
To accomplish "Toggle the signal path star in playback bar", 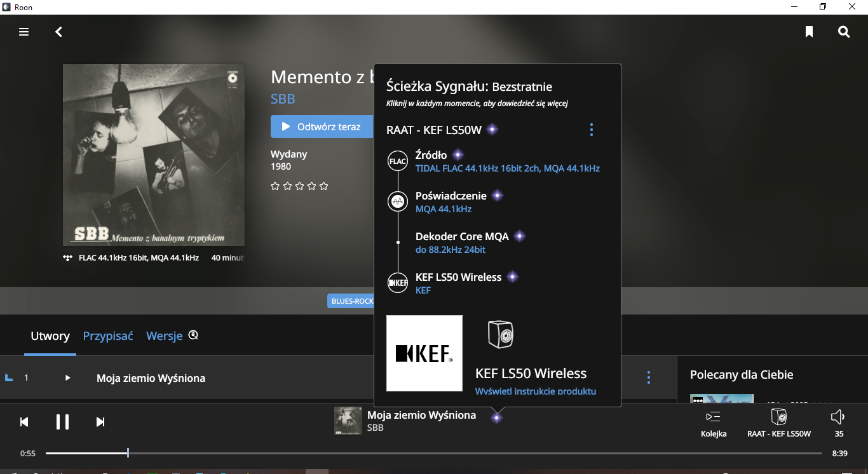I will click(x=497, y=417).
